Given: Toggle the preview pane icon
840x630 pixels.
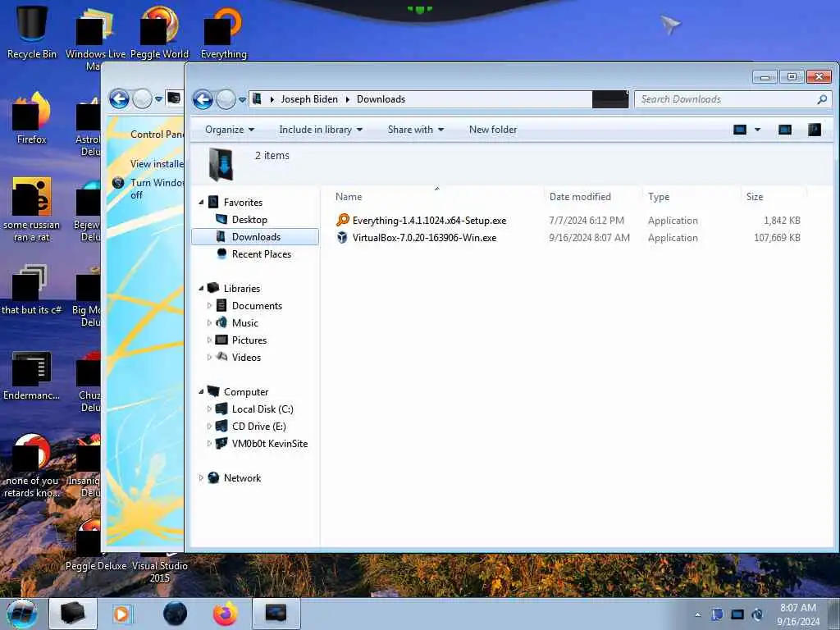Looking at the screenshot, I should click(785, 129).
